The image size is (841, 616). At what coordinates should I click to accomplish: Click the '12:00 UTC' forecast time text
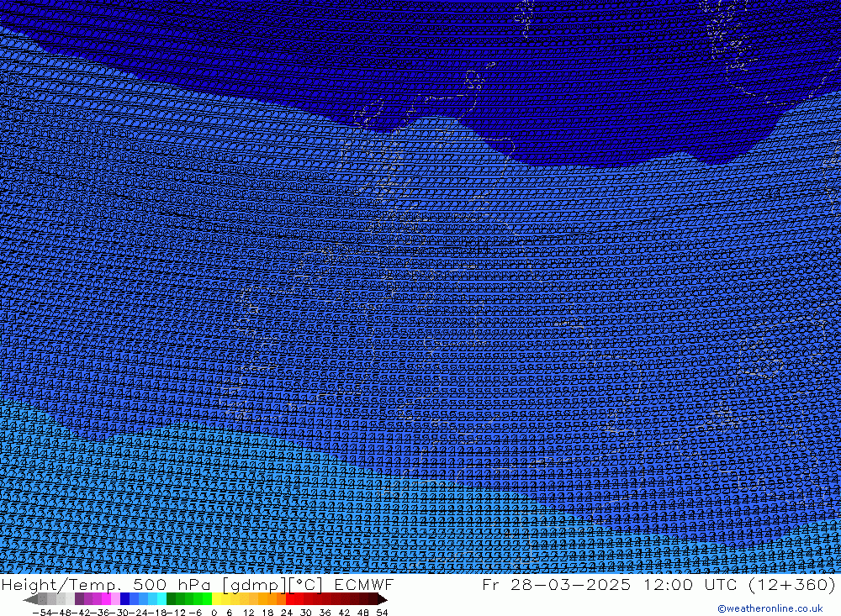click(692, 584)
